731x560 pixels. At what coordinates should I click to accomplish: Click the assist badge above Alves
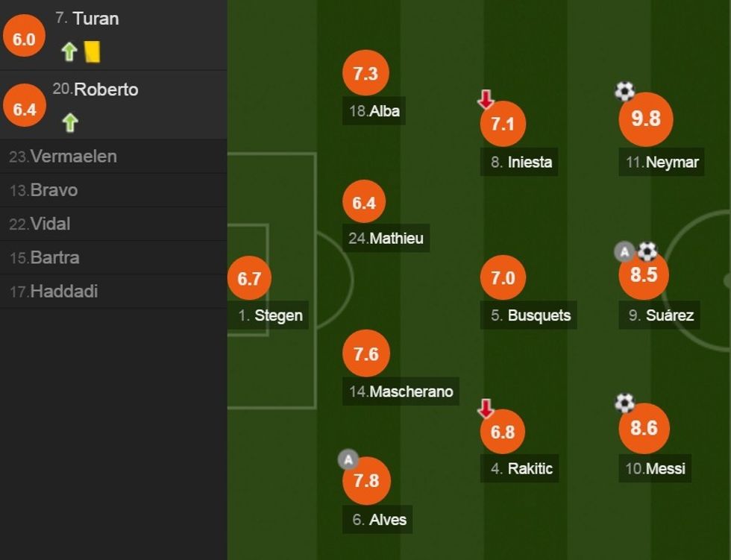(x=348, y=459)
